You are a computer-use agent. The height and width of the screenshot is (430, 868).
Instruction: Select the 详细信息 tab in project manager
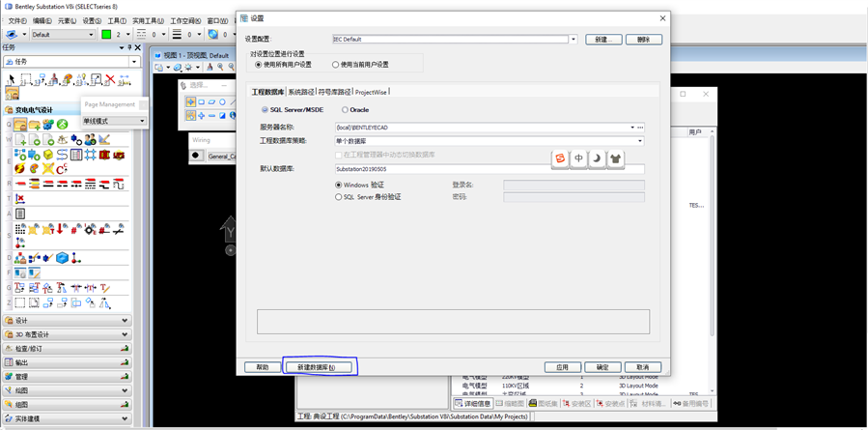(x=471, y=403)
